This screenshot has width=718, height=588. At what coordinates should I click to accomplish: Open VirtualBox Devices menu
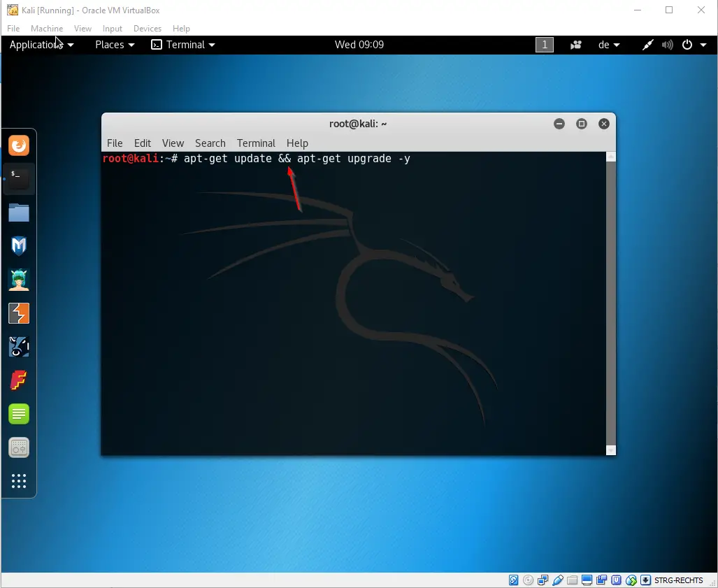pyautogui.click(x=148, y=29)
